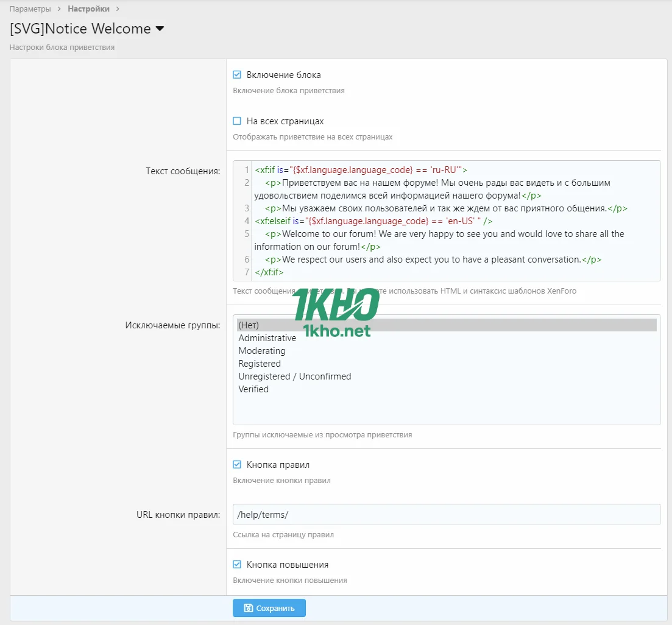
Task: Select "Unregistered / Unconfirmed" group option
Action: tap(295, 376)
